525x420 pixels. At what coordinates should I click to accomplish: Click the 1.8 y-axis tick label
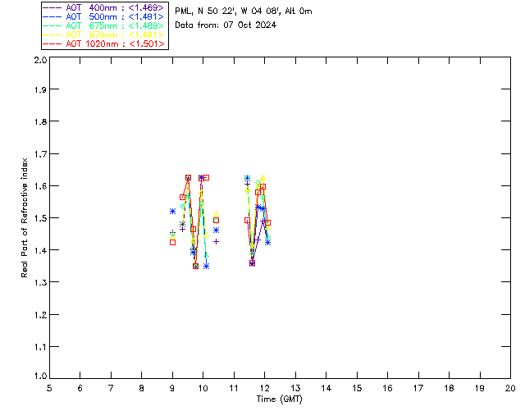40,121
